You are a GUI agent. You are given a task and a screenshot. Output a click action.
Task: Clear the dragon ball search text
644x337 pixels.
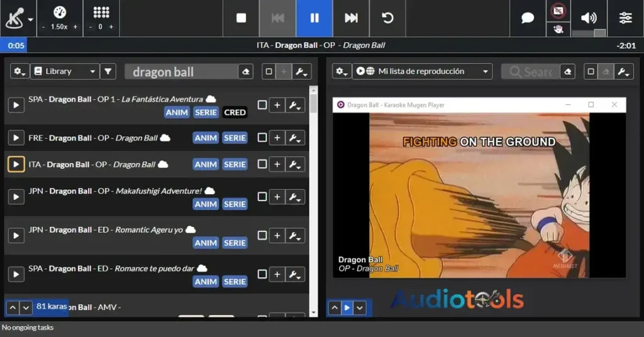tap(246, 72)
